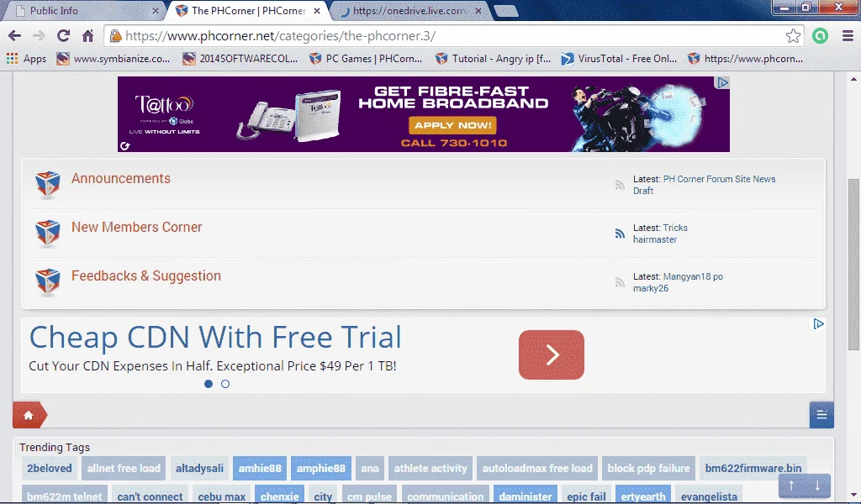Open the browser home page icon

tap(87, 36)
